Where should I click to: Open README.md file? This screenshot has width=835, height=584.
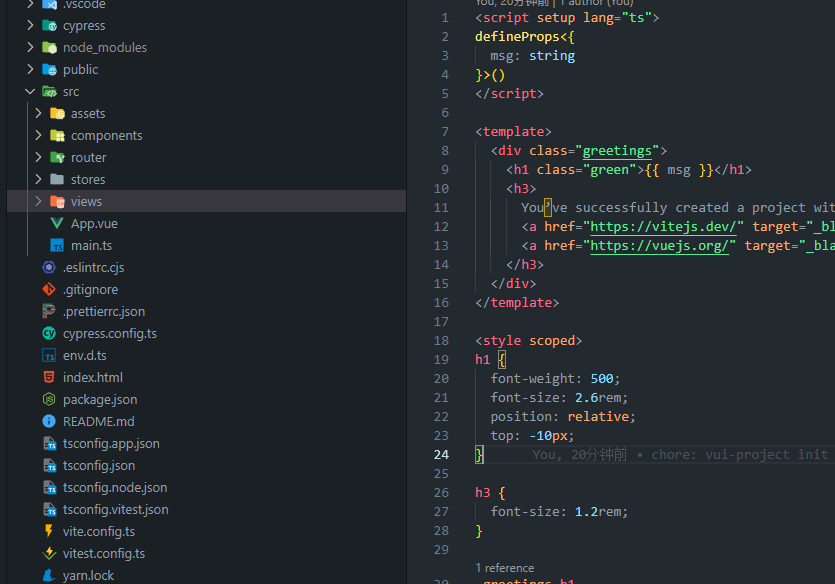pos(99,422)
